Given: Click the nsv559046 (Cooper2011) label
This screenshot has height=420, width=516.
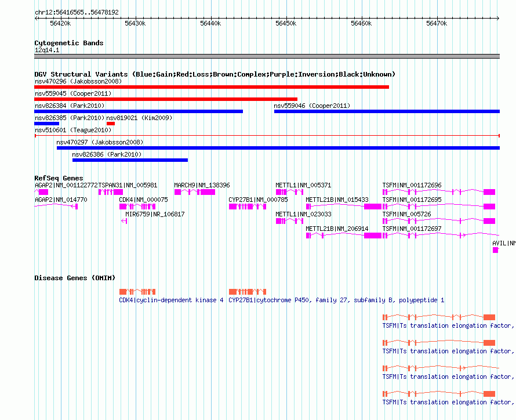Looking at the screenshot, I should 312,106.
